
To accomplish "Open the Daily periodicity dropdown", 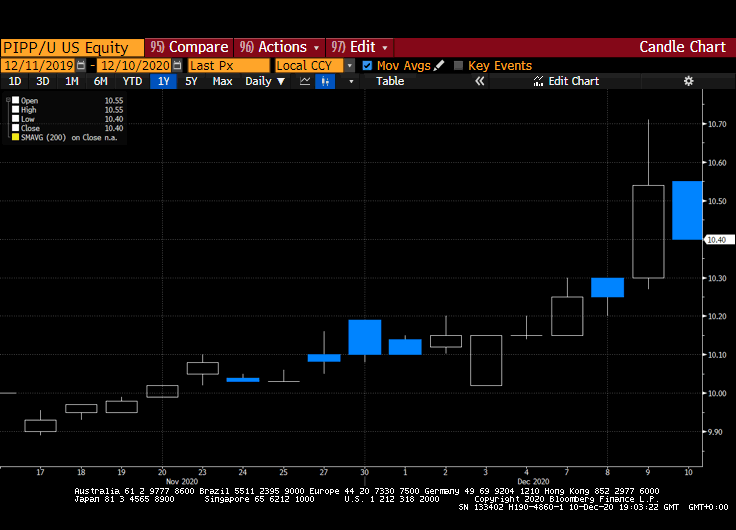I will (264, 81).
